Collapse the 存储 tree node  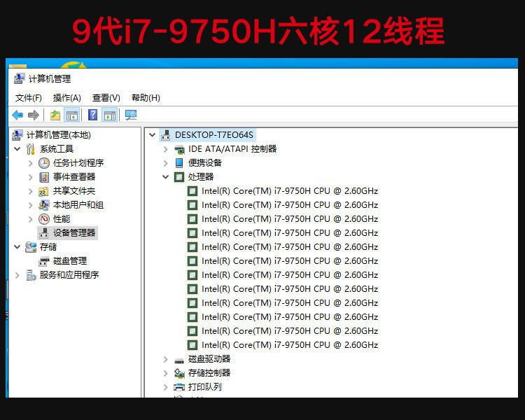click(x=17, y=247)
